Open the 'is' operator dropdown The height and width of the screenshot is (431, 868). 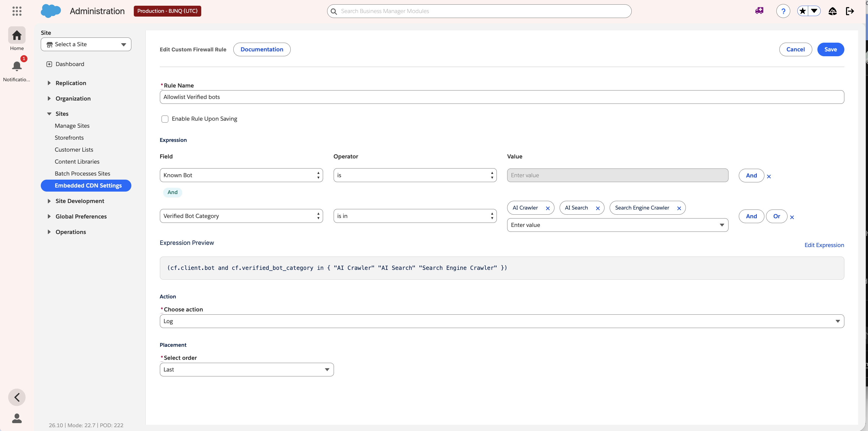tap(415, 175)
